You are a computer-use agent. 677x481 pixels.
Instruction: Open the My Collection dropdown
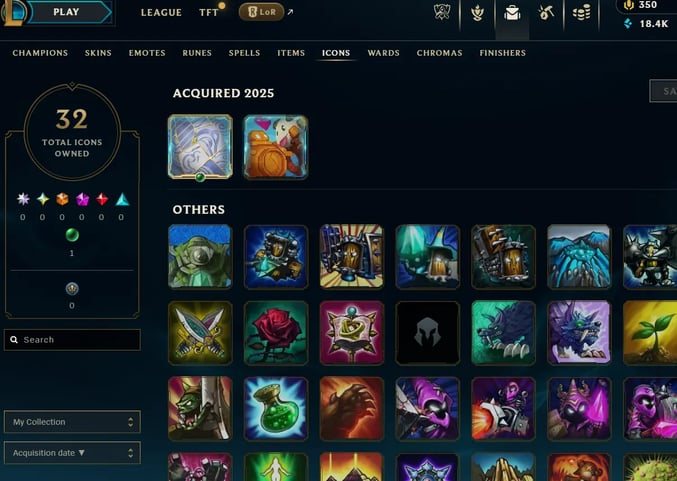pyautogui.click(x=72, y=422)
